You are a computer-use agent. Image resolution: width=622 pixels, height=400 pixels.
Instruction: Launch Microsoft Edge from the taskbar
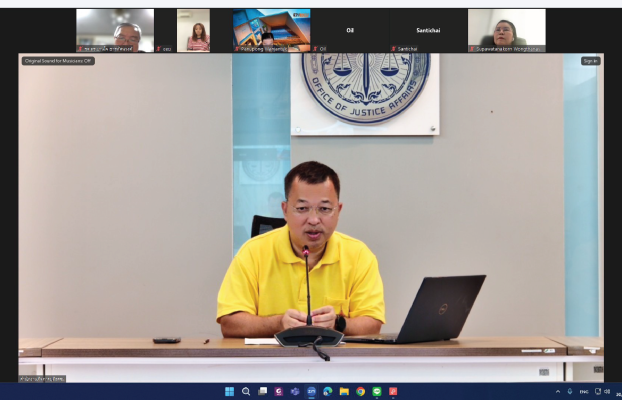(x=327, y=391)
